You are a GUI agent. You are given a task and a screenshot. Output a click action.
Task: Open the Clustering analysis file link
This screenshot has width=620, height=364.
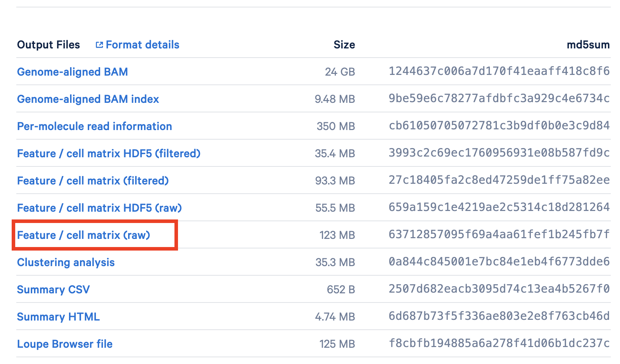coord(66,262)
